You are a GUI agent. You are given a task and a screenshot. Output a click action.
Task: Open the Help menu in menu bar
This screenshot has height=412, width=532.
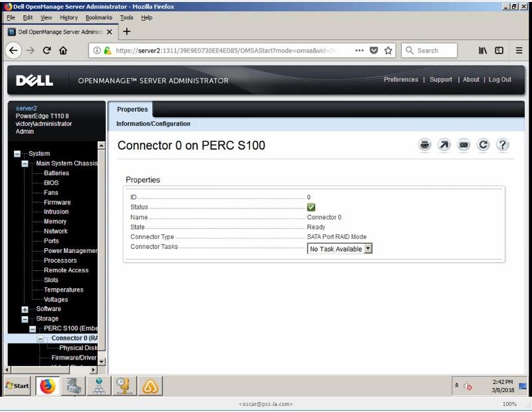(x=146, y=18)
